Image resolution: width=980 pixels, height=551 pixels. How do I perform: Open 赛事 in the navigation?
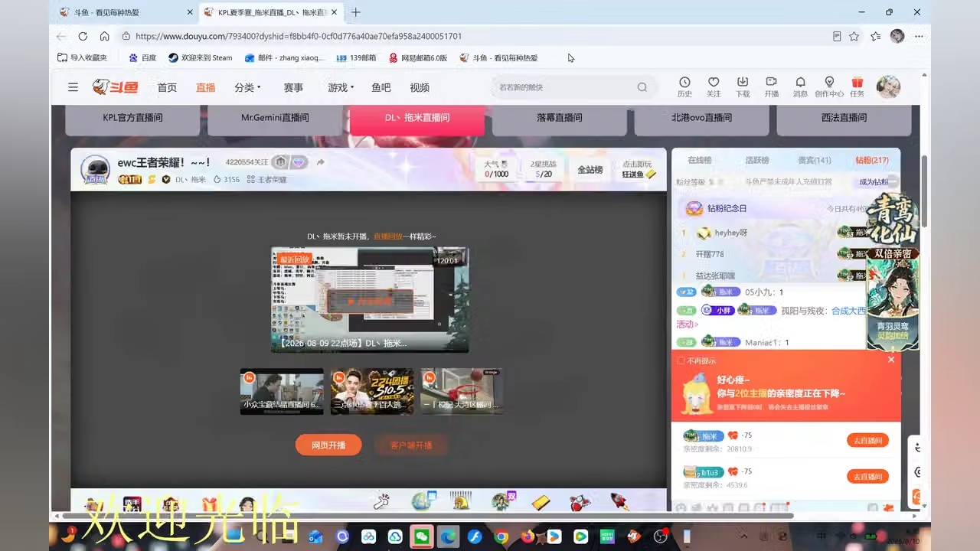point(293,87)
